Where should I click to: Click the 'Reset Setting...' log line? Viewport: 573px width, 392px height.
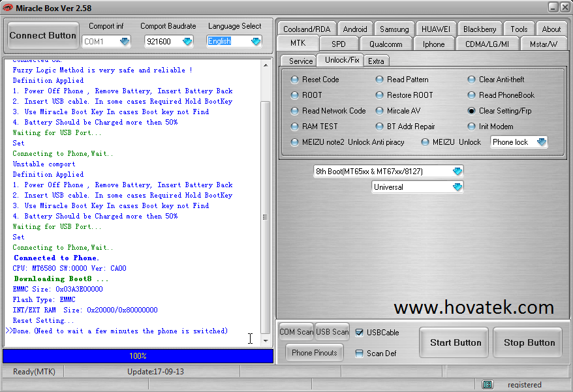43,320
